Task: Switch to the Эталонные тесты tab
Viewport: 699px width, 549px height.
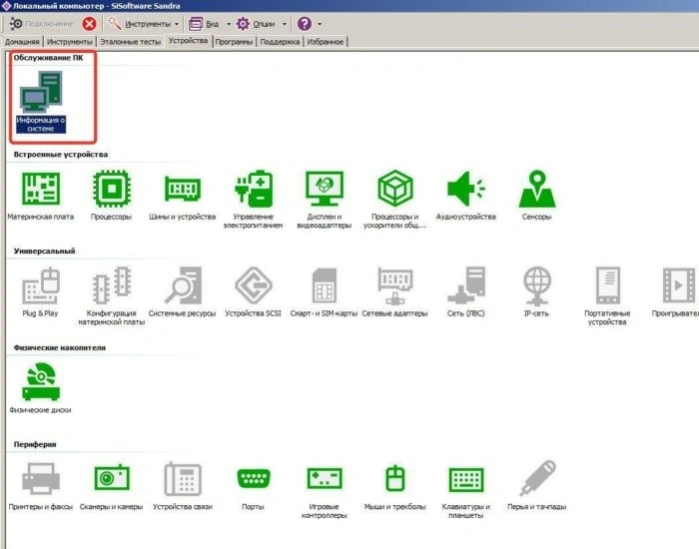Action: [x=131, y=42]
